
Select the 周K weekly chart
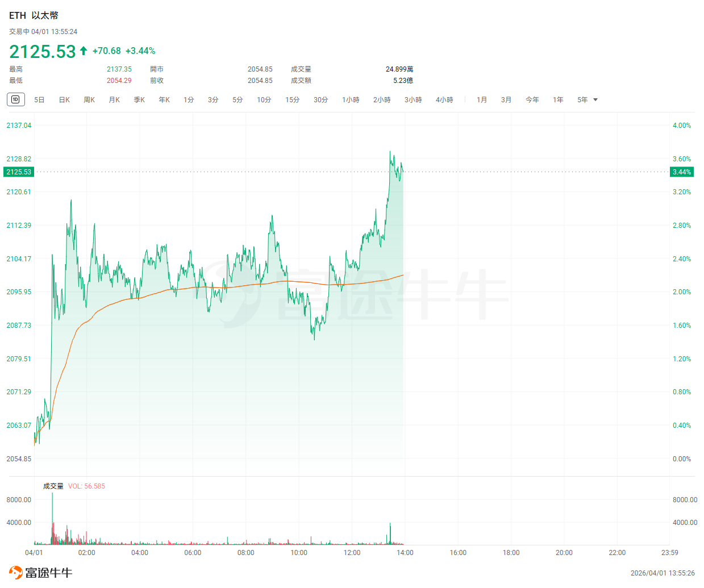(89, 100)
